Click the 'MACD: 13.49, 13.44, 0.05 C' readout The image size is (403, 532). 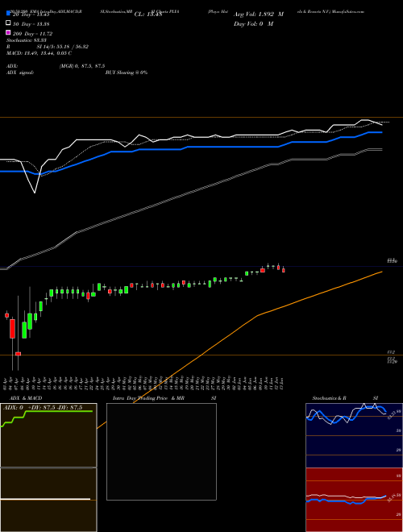[x=39, y=53]
